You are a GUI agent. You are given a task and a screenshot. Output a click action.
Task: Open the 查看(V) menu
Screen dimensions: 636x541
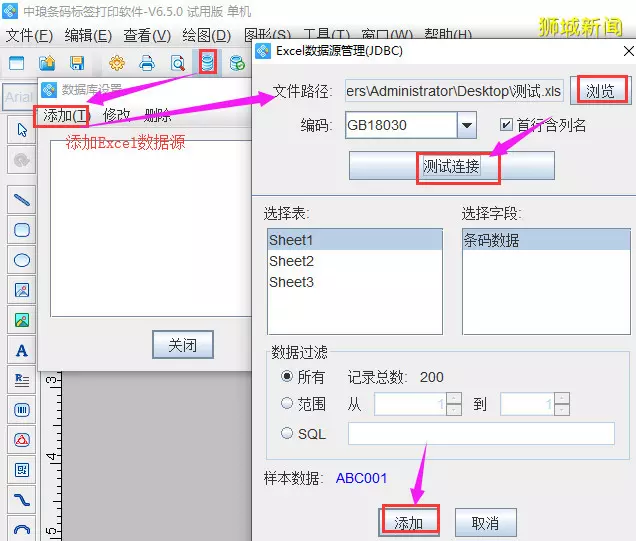147,36
